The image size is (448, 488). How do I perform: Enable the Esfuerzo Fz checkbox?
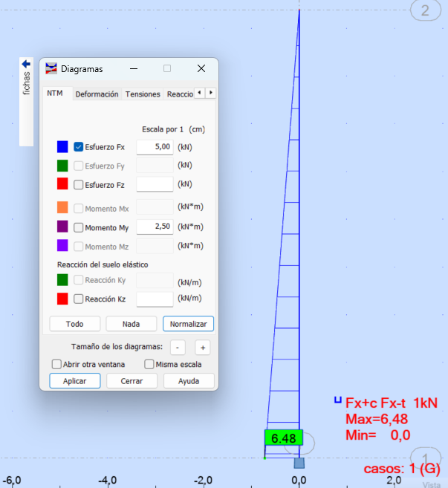tap(79, 184)
